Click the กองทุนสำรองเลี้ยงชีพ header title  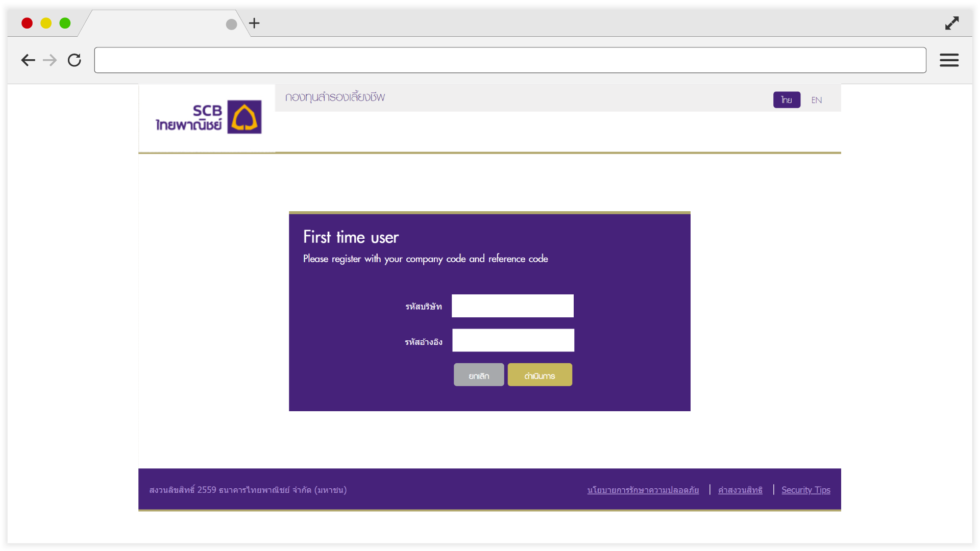tap(335, 97)
